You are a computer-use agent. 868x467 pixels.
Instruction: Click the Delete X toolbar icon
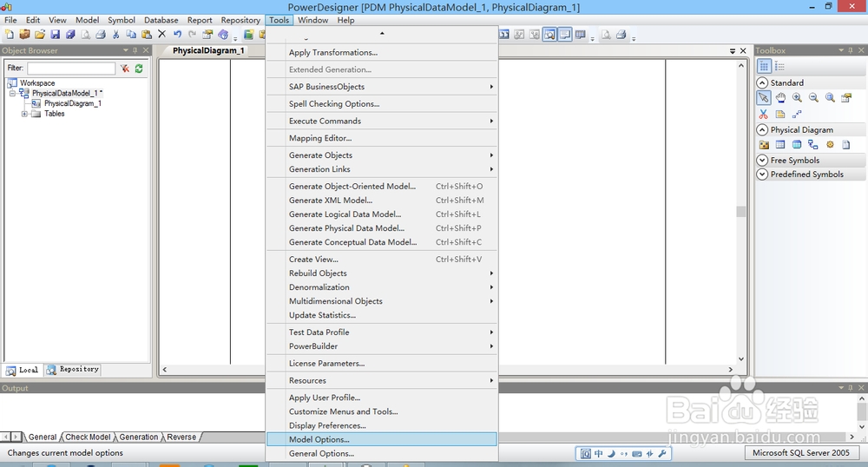[161, 35]
